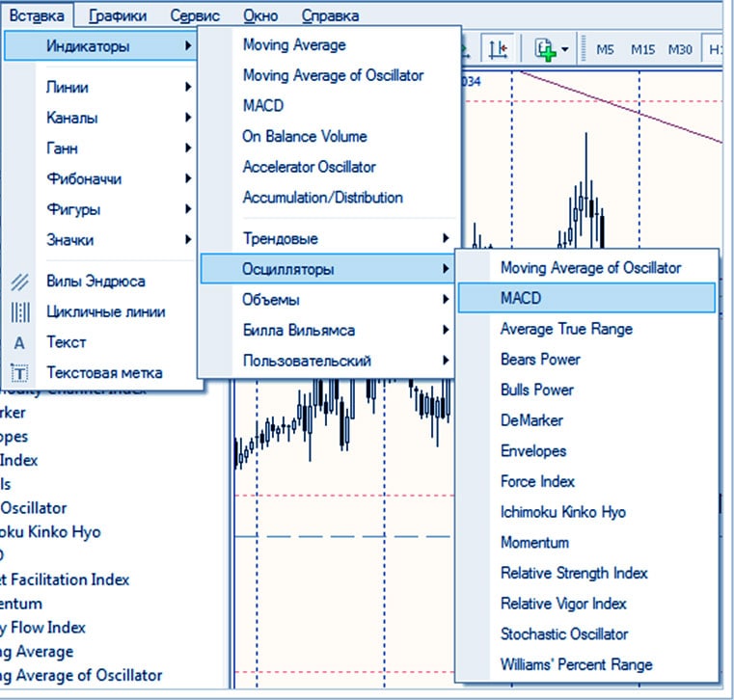Click the Andrews Pitchfork icon (Вилы Эндрюса)
The height and width of the screenshot is (700, 734).
[x=20, y=282]
